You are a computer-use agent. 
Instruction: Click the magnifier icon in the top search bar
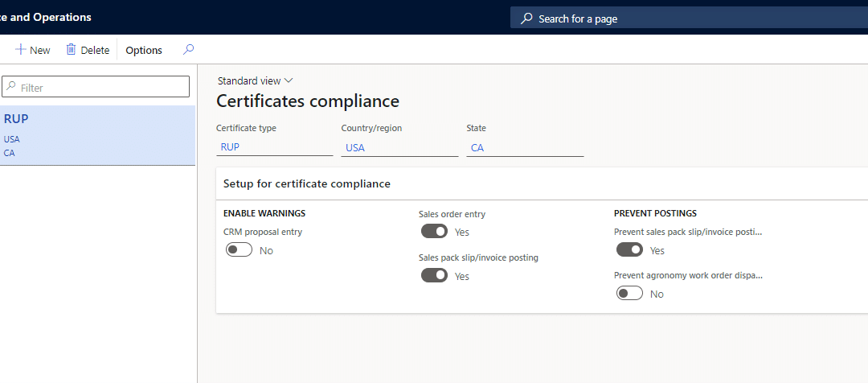526,18
